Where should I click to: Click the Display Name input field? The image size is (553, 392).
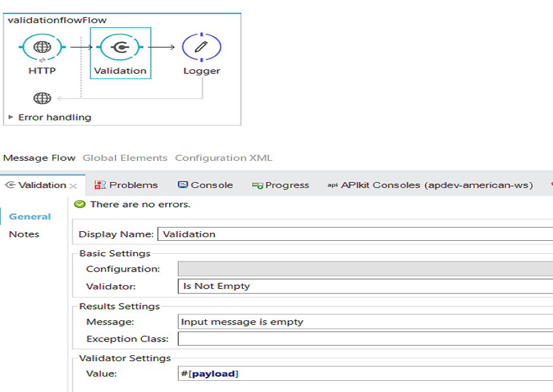(355, 234)
